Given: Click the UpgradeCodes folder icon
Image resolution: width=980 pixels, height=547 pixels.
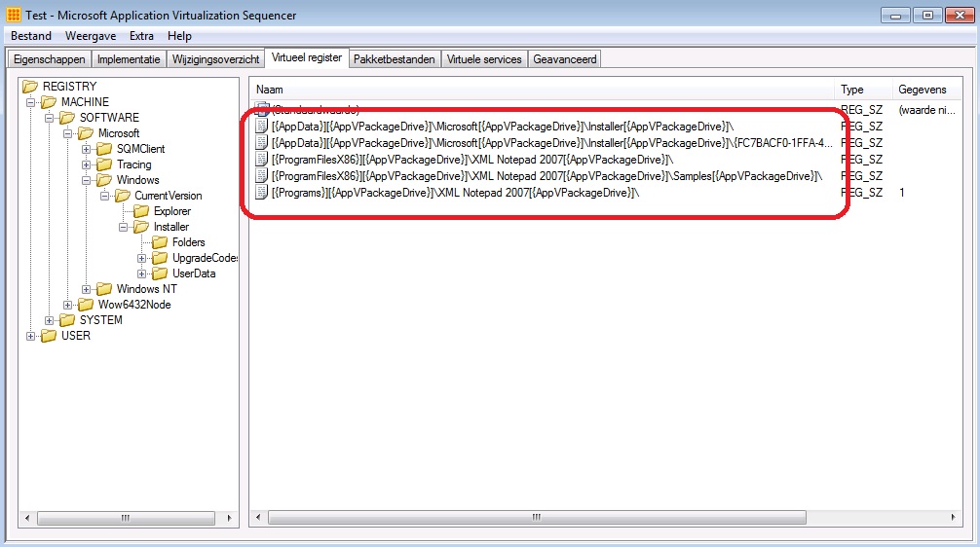Looking at the screenshot, I should click(x=161, y=258).
